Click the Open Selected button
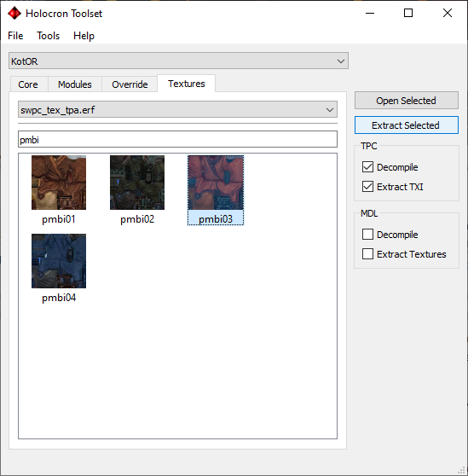468x476 pixels. [x=407, y=101]
